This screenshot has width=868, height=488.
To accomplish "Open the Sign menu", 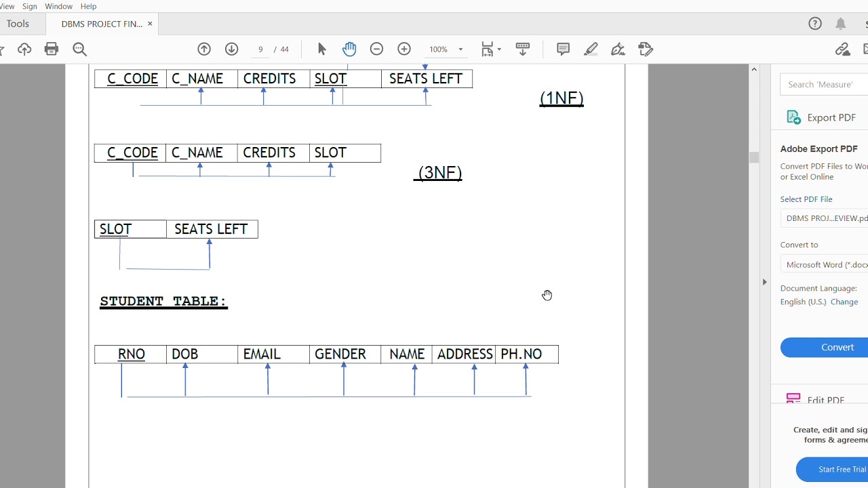I will (x=30, y=6).
